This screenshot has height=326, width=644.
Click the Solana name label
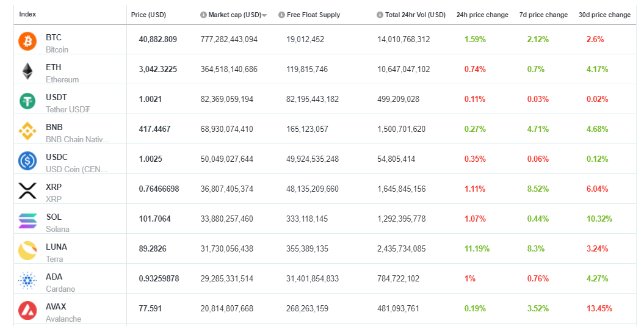(57, 229)
